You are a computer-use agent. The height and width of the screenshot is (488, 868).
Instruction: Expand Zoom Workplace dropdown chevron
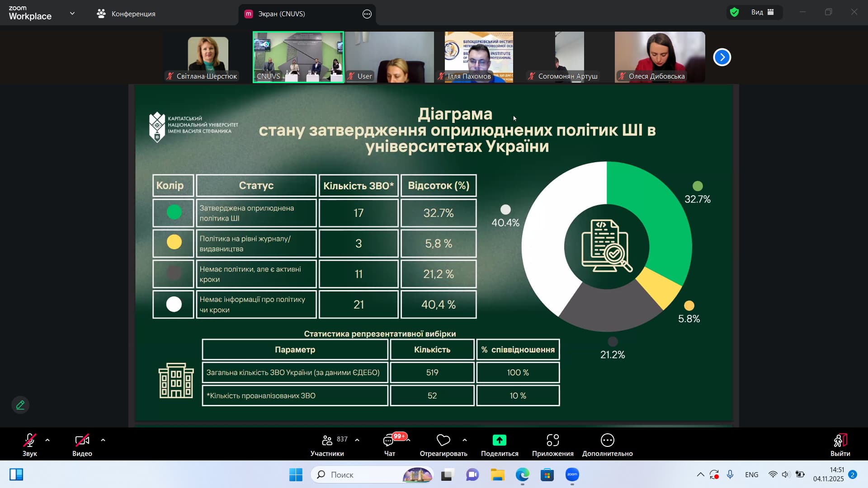coord(72,14)
